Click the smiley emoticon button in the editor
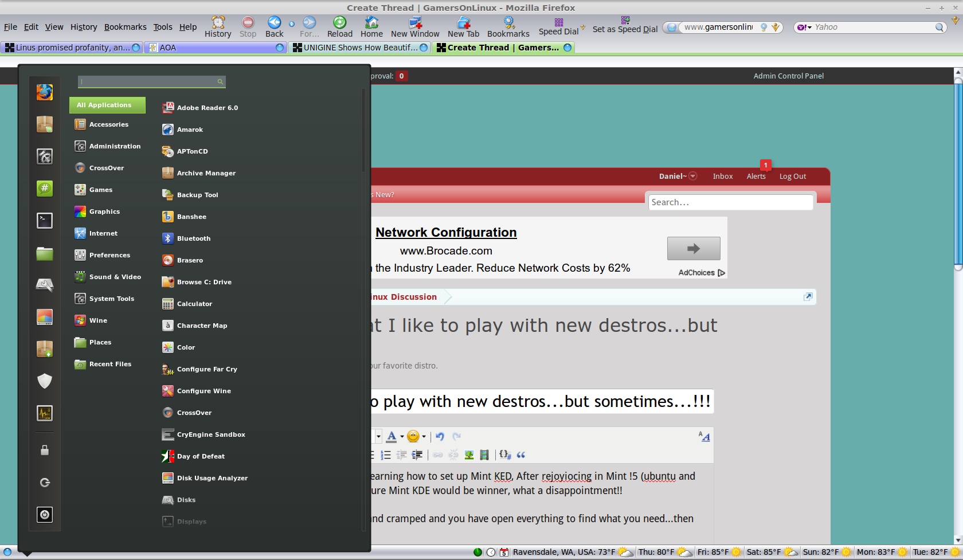This screenshot has height=560, width=963. coord(413,436)
